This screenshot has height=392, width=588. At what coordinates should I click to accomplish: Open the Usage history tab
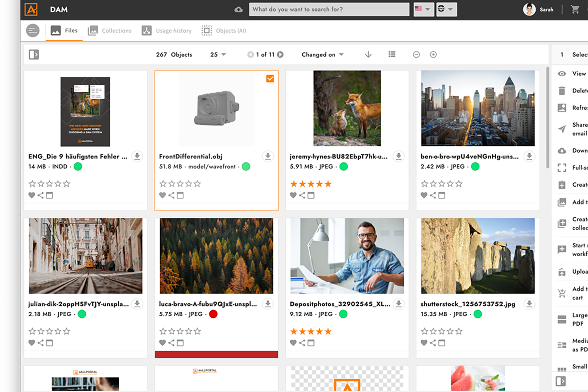[166, 31]
